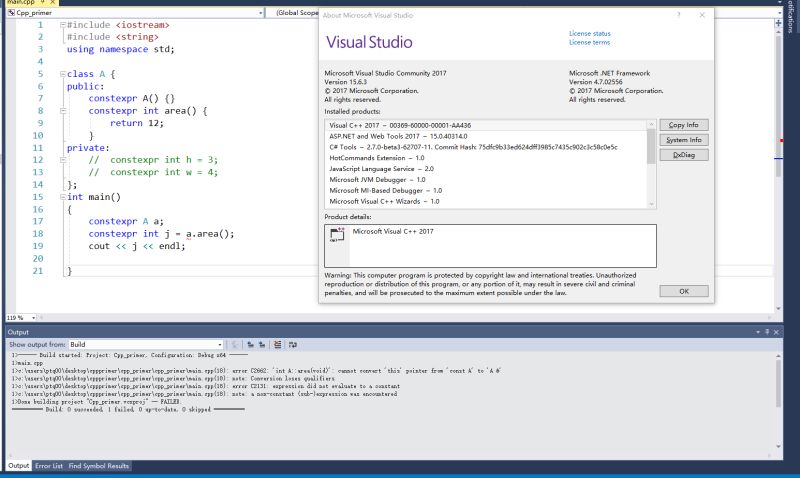
Task: Close the About Microsoft Visual Studio dialog
Action: point(702,15)
